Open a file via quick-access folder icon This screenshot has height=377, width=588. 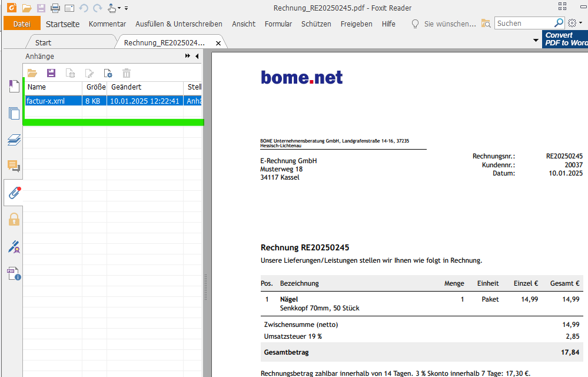[26, 8]
